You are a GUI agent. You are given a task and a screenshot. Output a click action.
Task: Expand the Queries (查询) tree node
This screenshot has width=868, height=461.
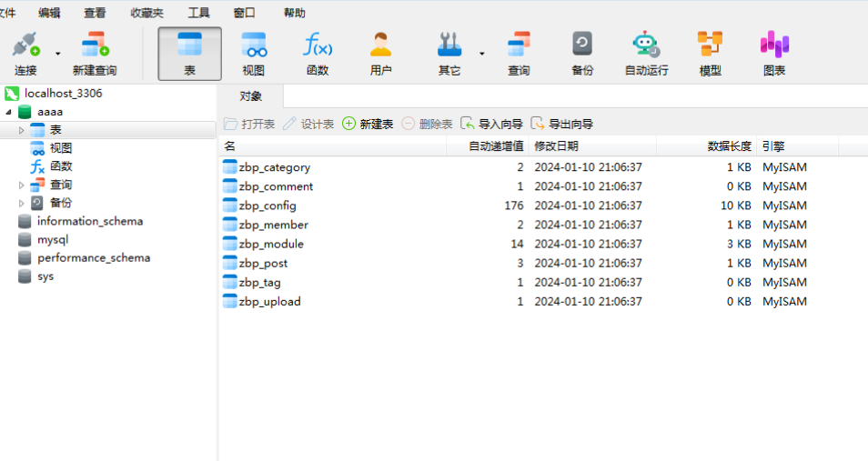(x=22, y=185)
